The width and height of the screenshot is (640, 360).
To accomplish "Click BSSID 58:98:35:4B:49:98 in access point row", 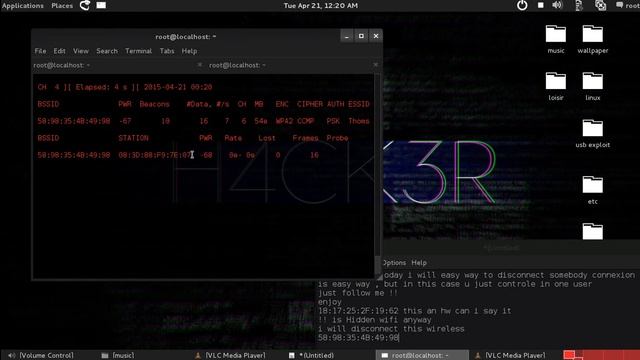I will pos(73,121).
